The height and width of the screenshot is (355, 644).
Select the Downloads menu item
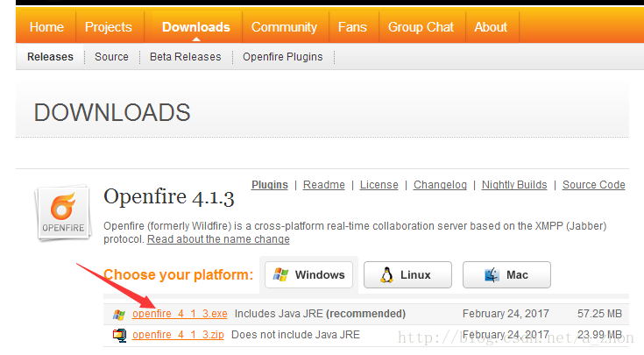coord(196,27)
